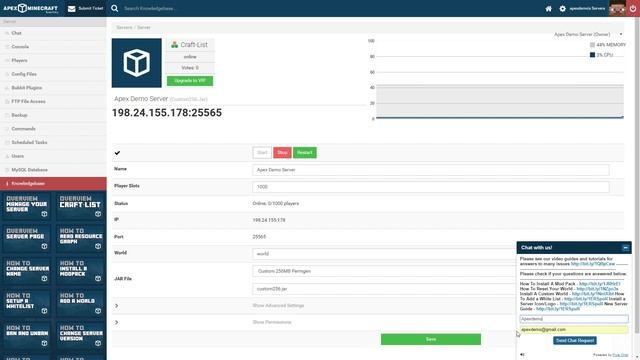Click Upgrade to VIP button

click(190, 81)
